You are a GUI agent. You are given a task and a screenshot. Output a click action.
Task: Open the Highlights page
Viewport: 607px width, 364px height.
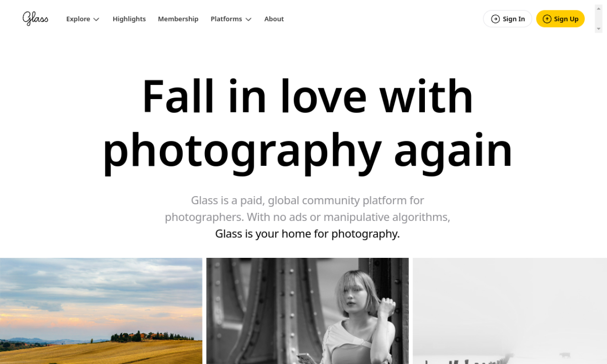pos(129,19)
